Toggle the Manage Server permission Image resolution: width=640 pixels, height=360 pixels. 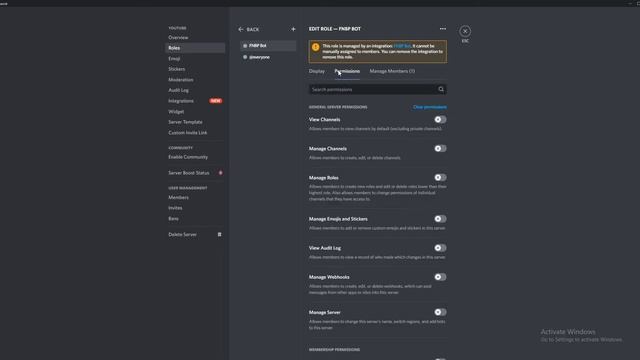440,312
